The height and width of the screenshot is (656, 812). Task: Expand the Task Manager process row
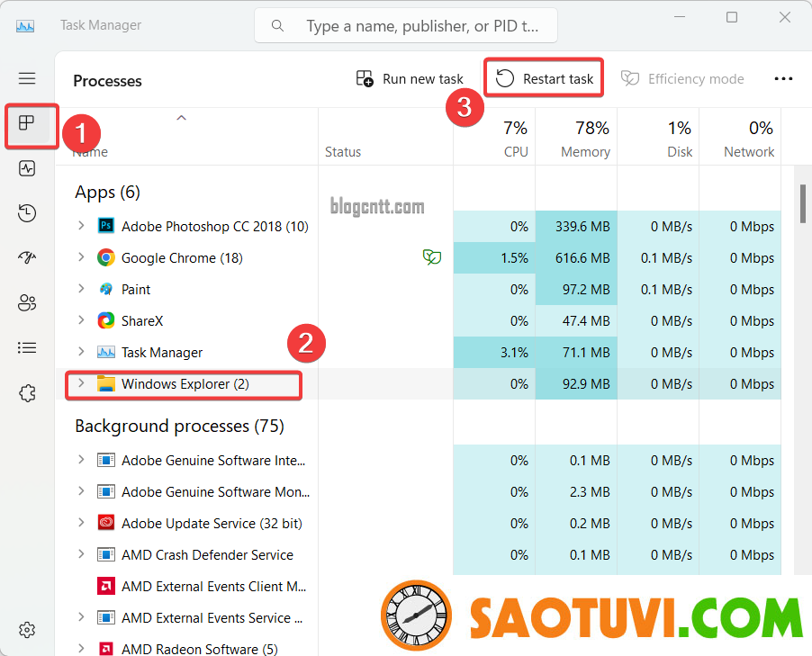point(81,352)
